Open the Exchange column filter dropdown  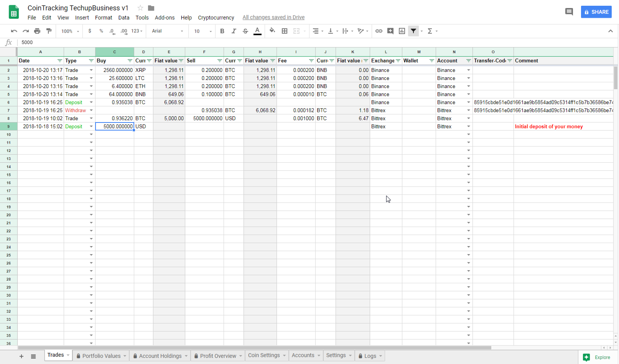coord(398,61)
